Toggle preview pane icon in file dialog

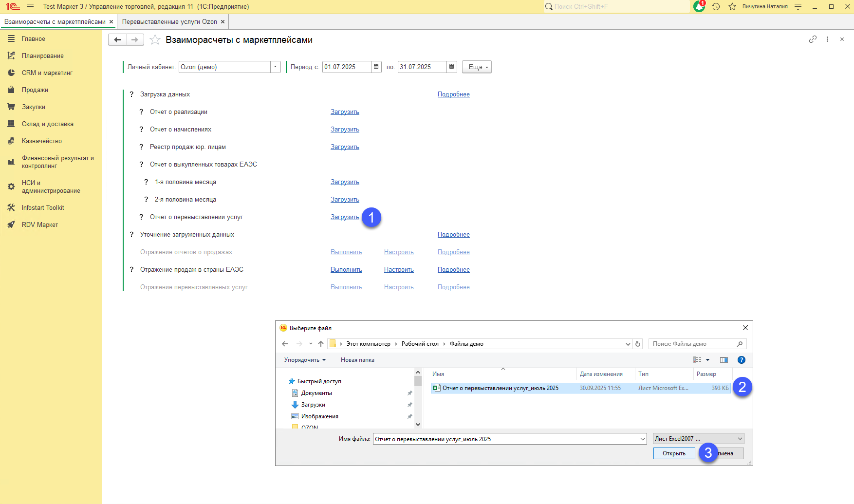click(724, 360)
